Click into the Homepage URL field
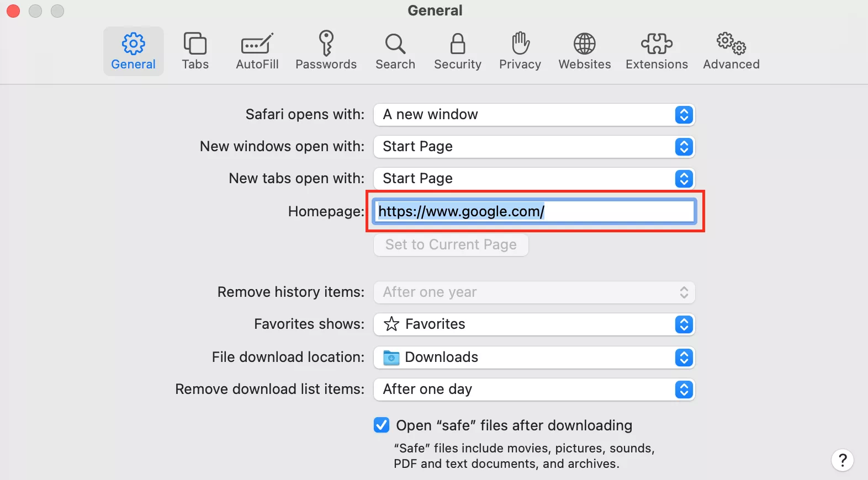 click(x=534, y=211)
